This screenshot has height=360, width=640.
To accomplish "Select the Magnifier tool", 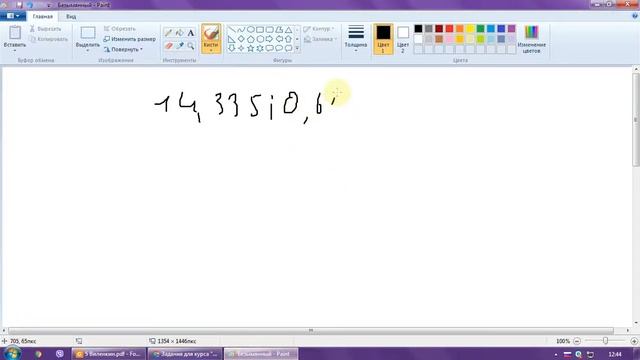I will click(191, 46).
